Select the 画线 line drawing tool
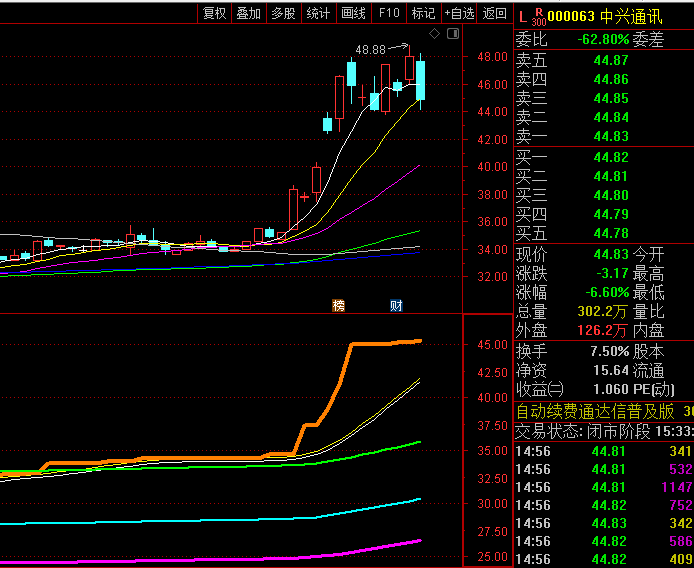The image size is (694, 568). tap(353, 13)
